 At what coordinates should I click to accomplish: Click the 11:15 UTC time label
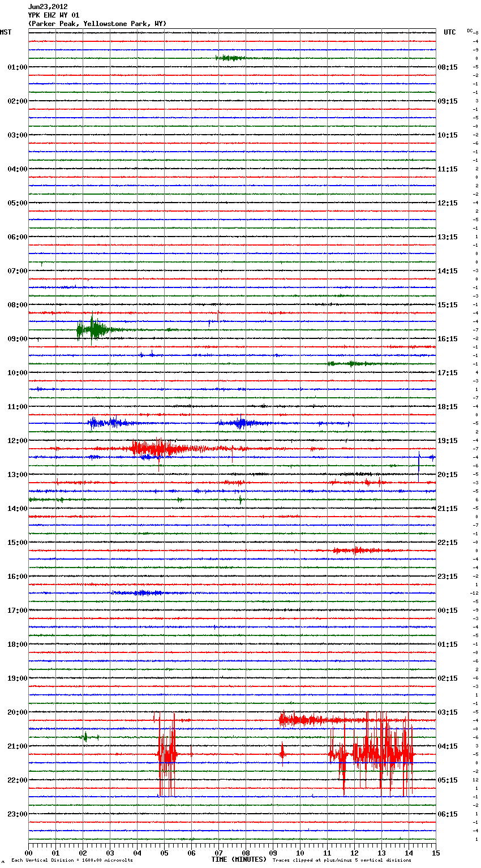pos(448,169)
